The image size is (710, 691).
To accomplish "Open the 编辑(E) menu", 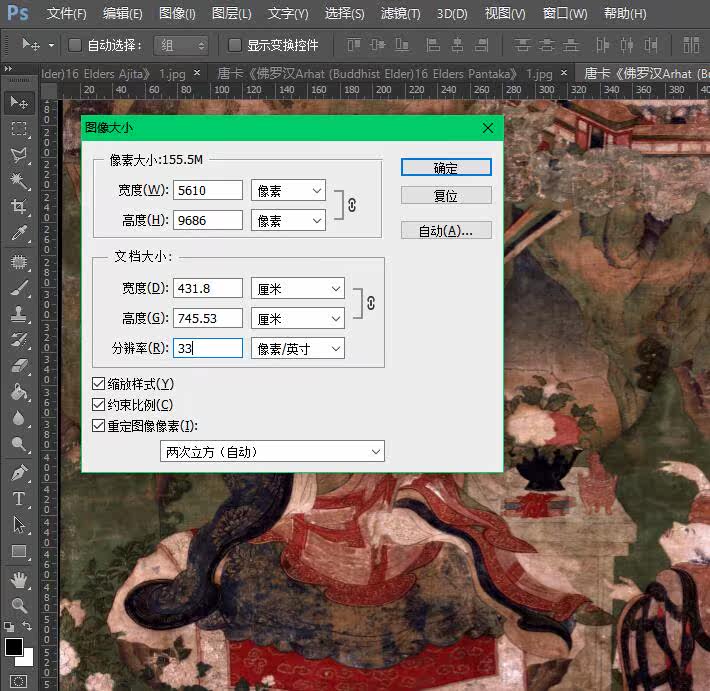I will click(x=122, y=14).
